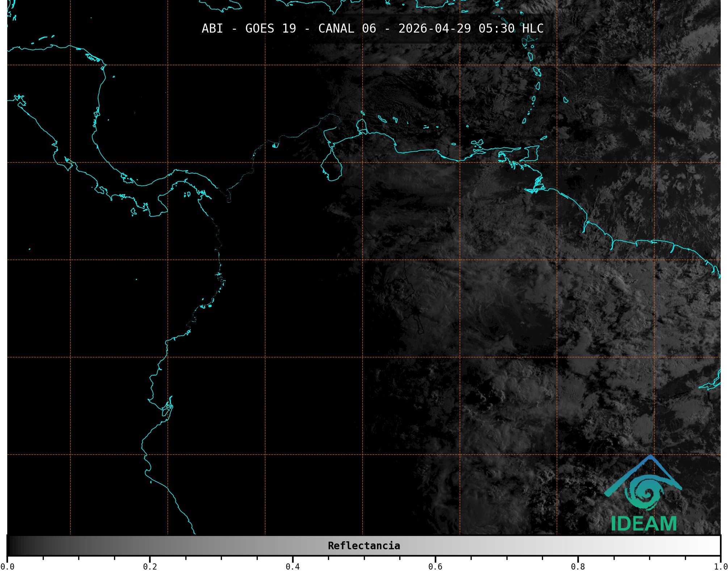
Task: Click the 05:30 HLC time label
Action: [x=511, y=29]
